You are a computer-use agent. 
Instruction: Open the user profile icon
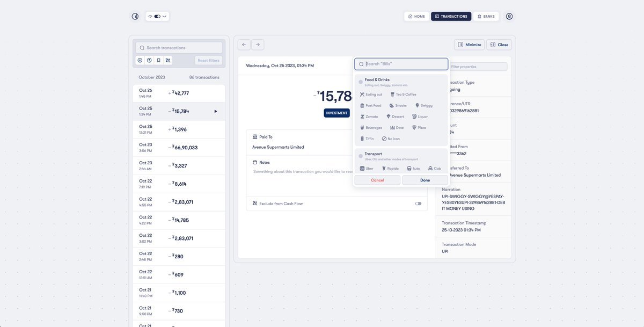point(509,17)
